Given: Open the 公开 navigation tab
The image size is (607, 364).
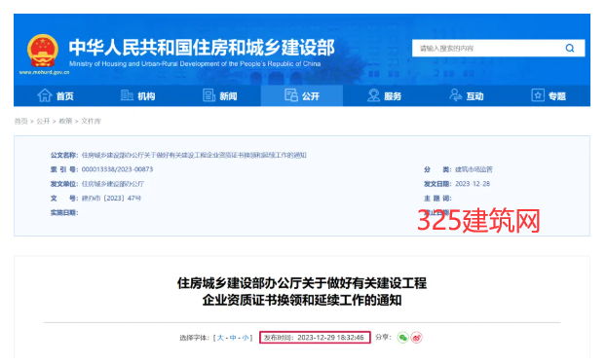Looking at the screenshot, I should point(302,95).
